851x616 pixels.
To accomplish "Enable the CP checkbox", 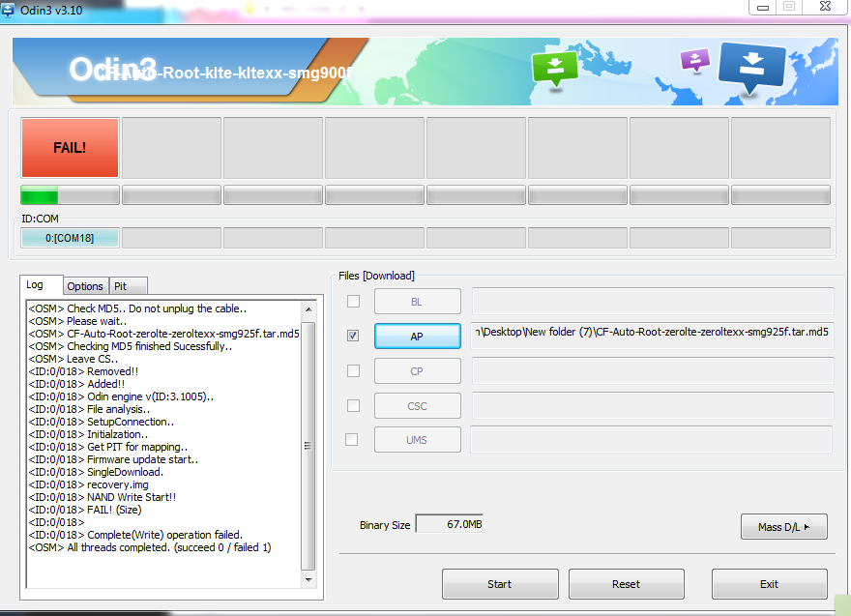I will [x=353, y=370].
